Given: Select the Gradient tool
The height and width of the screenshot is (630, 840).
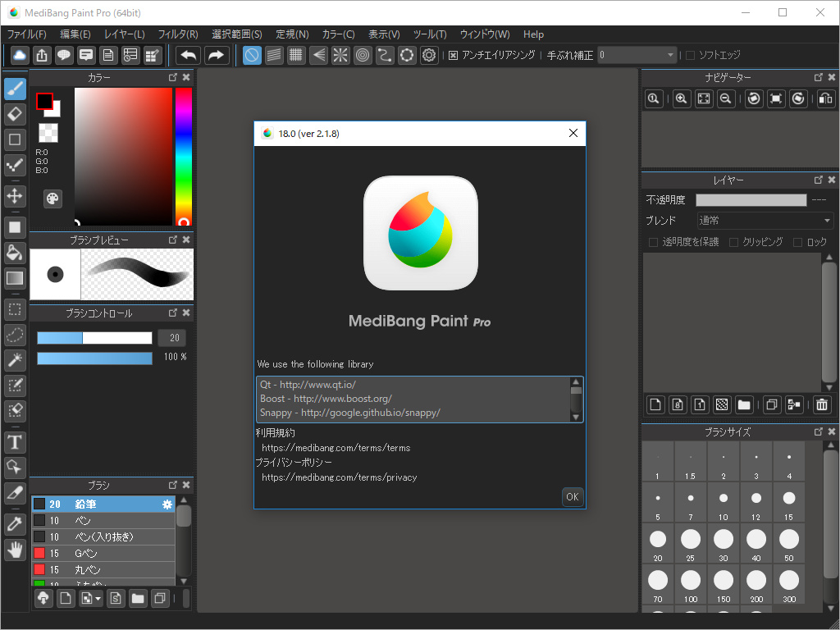Looking at the screenshot, I should click(15, 279).
